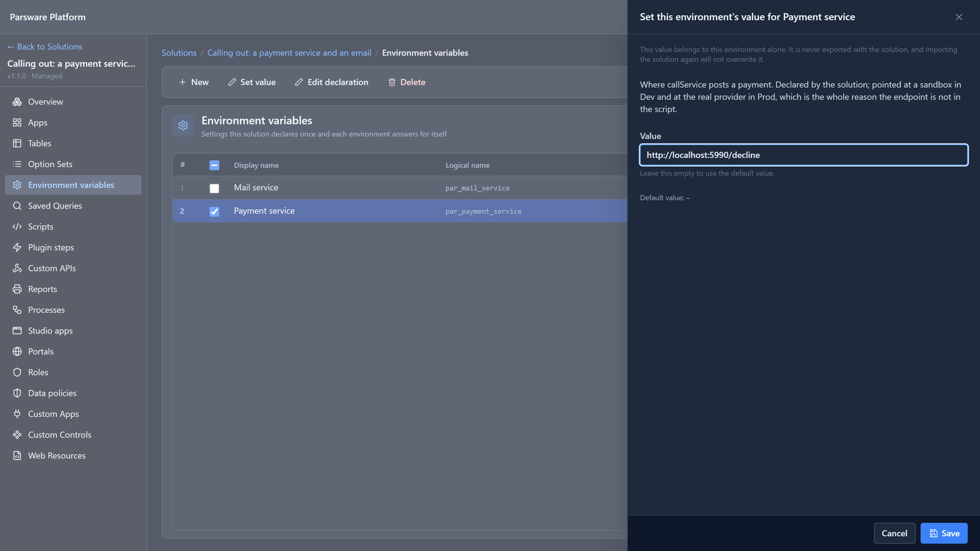
Task: Open Reports in the sidebar
Action: pos(73,289)
